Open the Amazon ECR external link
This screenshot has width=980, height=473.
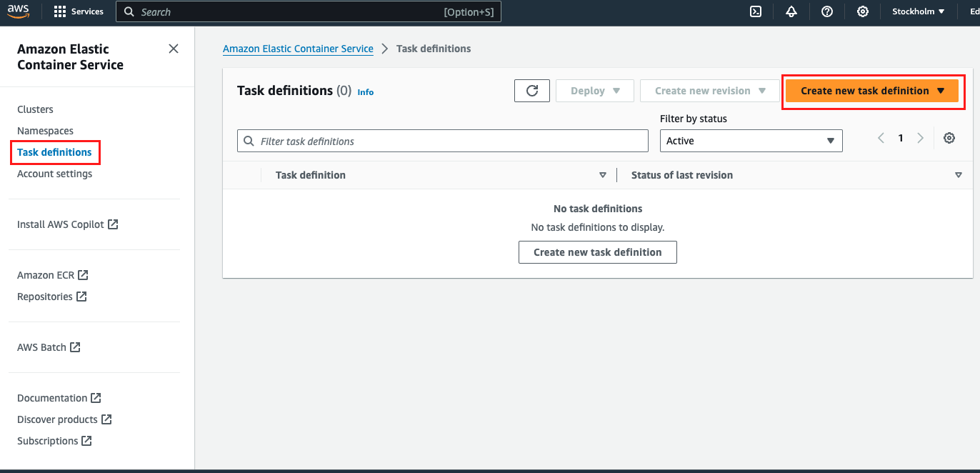pyautogui.click(x=52, y=275)
